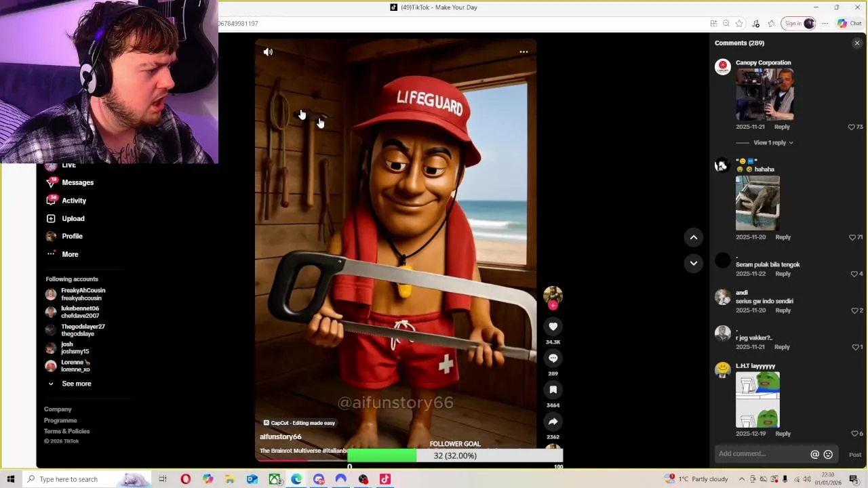Launch Opera from the taskbar
This screenshot has height=488, width=868.
pyautogui.click(x=185, y=479)
